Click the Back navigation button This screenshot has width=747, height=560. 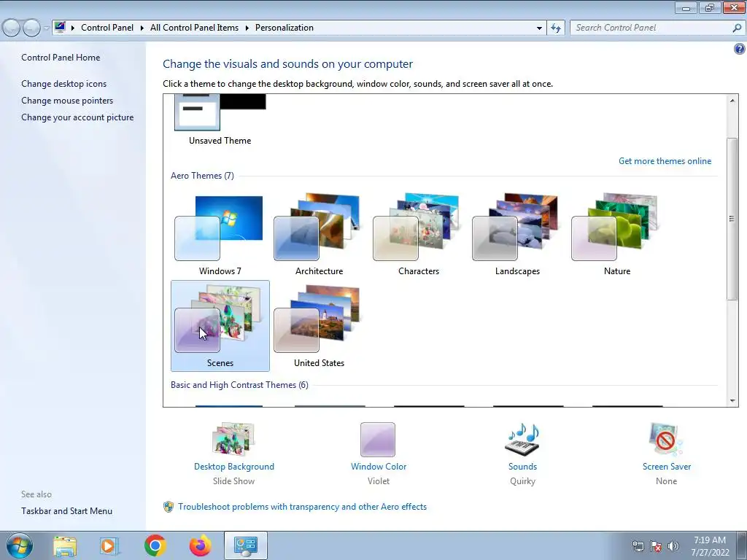coord(12,28)
